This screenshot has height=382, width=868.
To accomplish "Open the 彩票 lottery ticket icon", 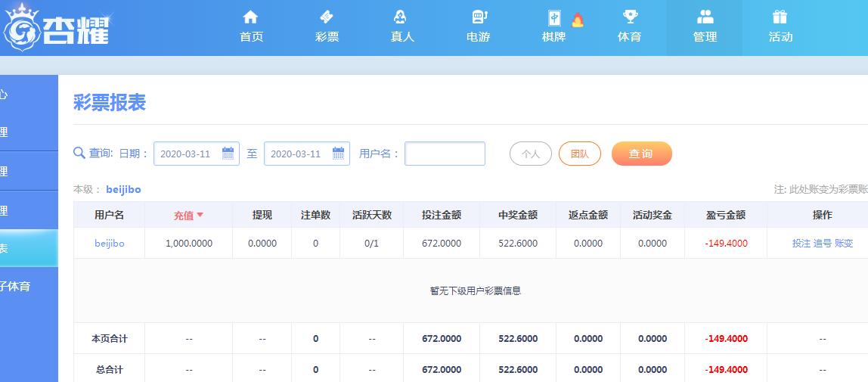I will [327, 17].
